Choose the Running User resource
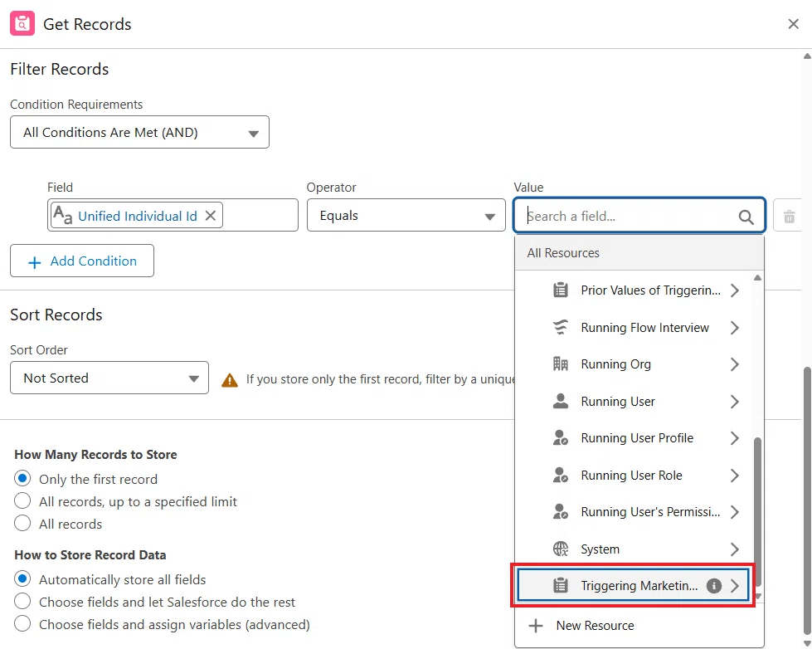Screen dimensions: 812x649 pyautogui.click(x=635, y=401)
